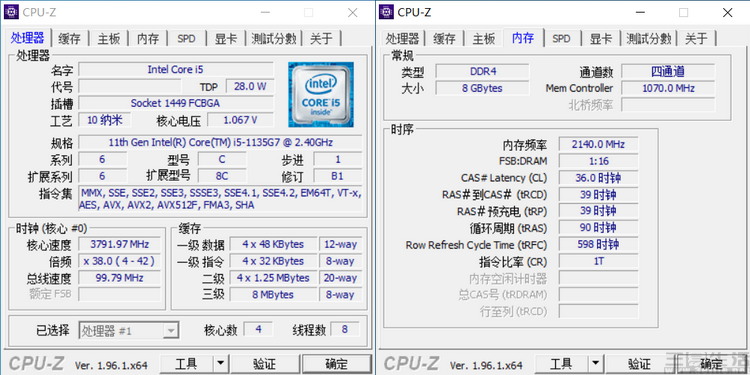The height and width of the screenshot is (375, 750).
Task: Select the 处理器 tab in the left window
Action: point(27,37)
